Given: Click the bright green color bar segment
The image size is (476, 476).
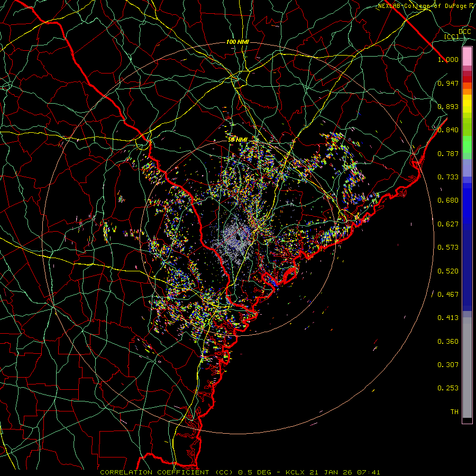Looking at the screenshot, I should (x=467, y=144).
